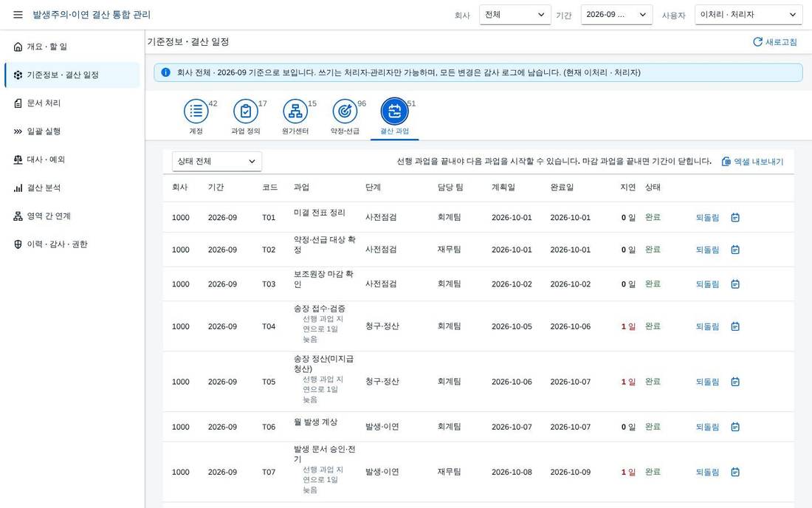The height and width of the screenshot is (508, 812).
Task: Open the 대사 · 예외 sidebar page
Action: 72,159
